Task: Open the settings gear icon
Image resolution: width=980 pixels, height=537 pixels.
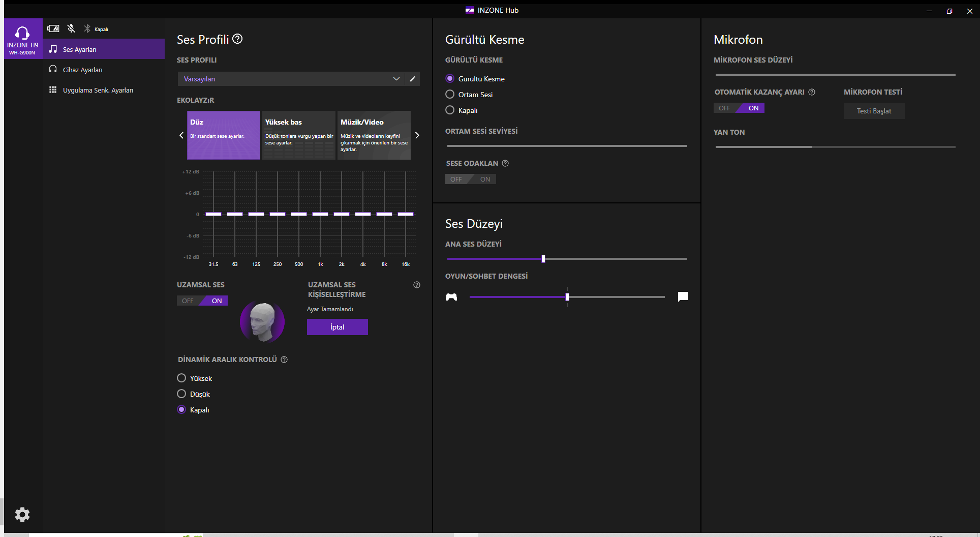Action: coord(22,515)
